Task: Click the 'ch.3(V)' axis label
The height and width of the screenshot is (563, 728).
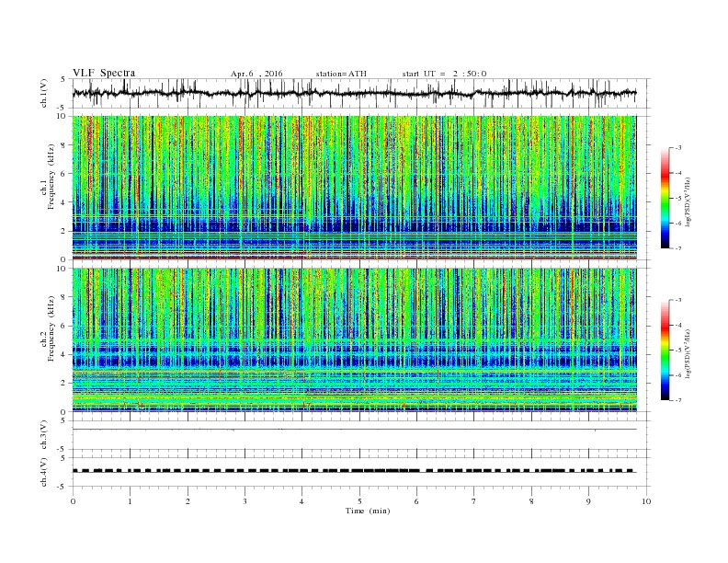Action: click(44, 435)
